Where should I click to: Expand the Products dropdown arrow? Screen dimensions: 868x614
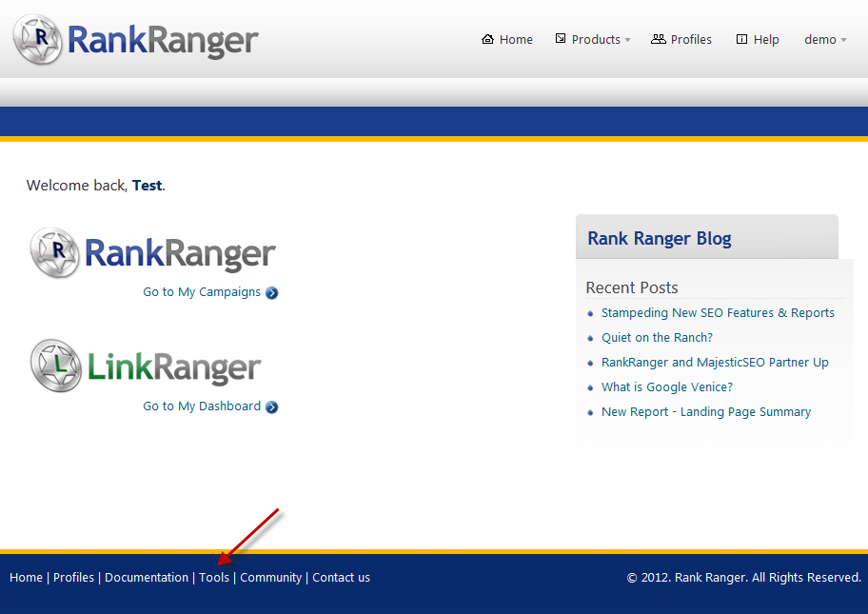click(628, 40)
